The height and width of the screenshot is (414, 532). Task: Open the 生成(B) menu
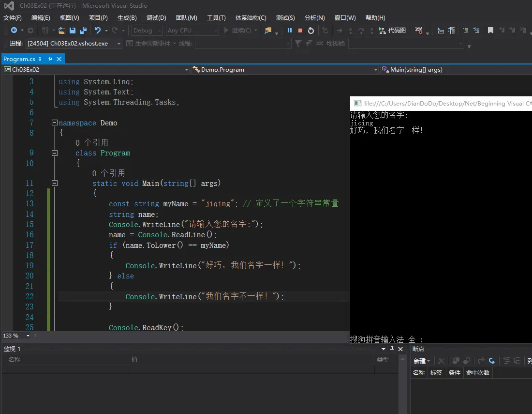[127, 18]
